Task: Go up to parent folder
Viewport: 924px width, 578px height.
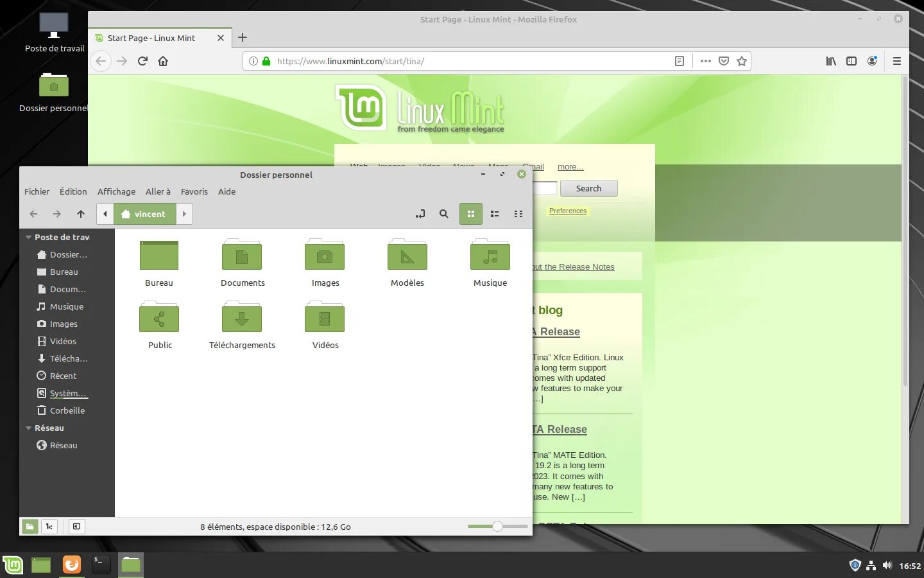Action: pos(81,214)
